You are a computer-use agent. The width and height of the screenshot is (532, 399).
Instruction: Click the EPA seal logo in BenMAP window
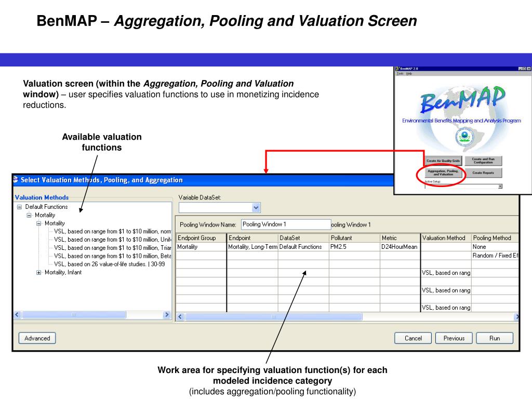pos(464,137)
